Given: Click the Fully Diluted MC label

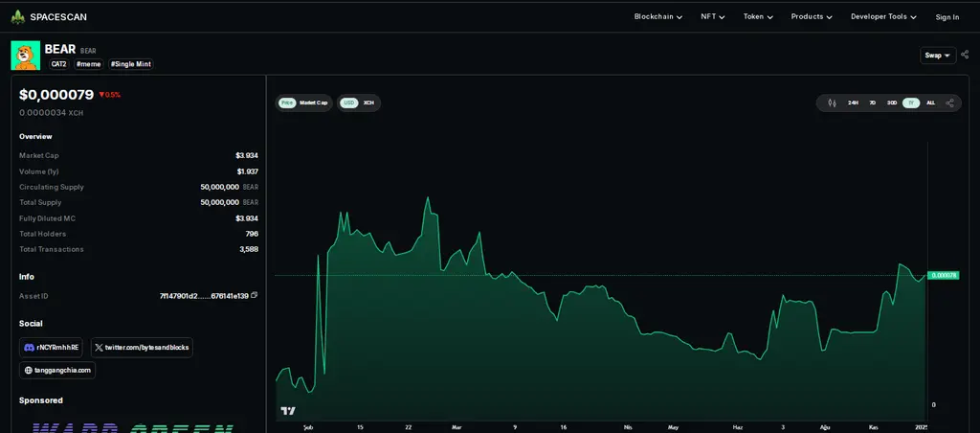Looking at the screenshot, I should point(48,218).
